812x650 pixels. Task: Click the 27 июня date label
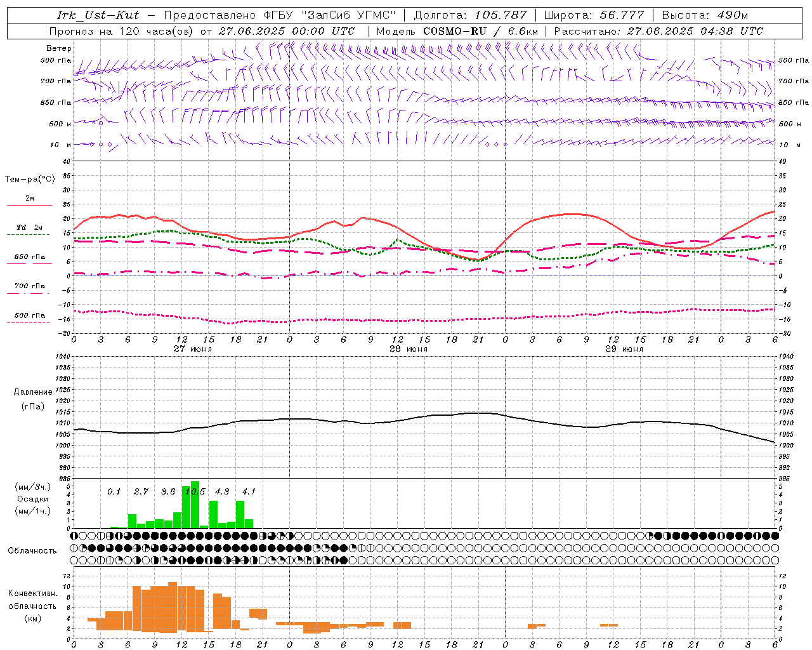click(x=193, y=349)
